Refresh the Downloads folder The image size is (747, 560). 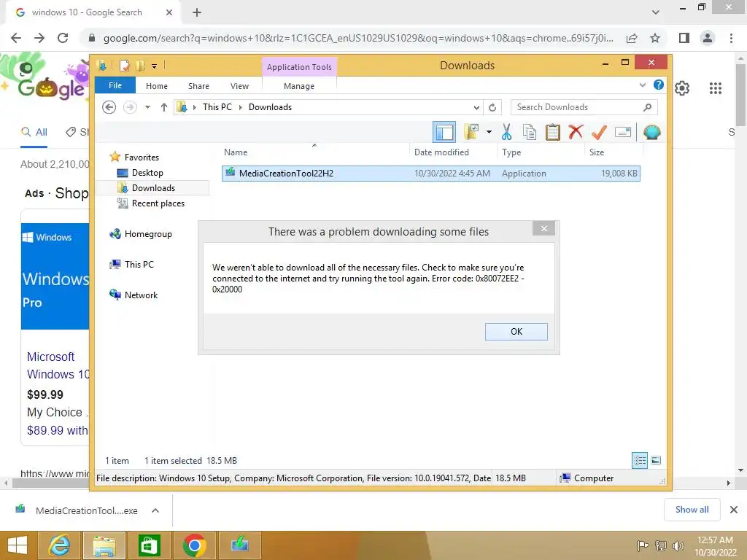(492, 107)
